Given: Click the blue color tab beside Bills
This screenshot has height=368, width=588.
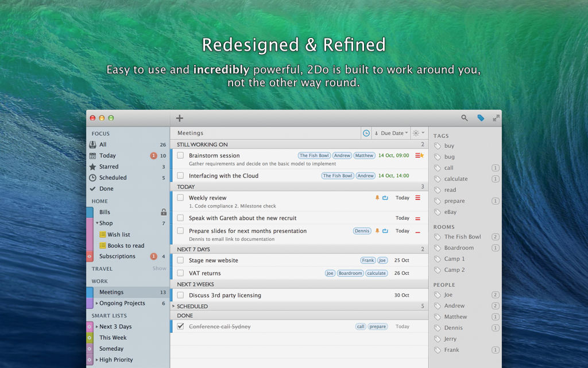Looking at the screenshot, I should pos(90,212).
